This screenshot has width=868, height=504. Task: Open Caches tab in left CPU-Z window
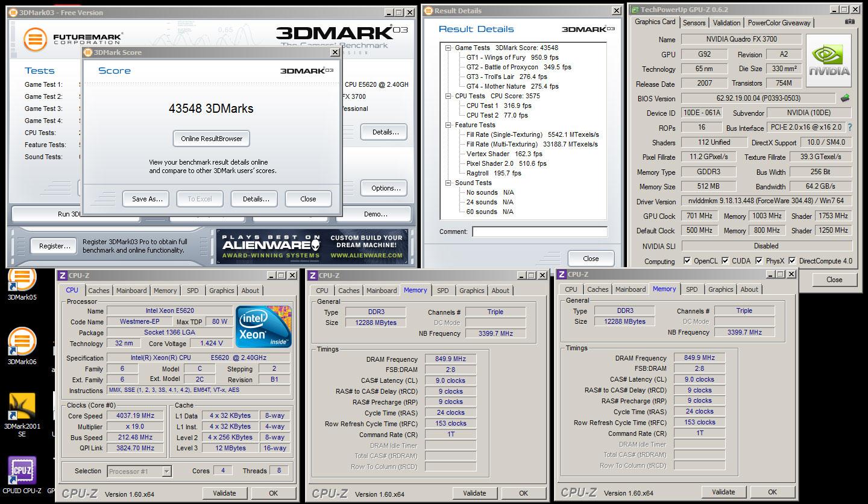(99, 291)
